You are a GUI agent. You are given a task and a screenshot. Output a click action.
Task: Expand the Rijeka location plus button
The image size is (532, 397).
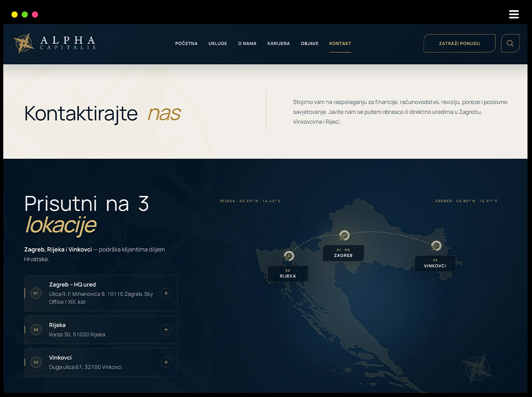[x=166, y=330]
